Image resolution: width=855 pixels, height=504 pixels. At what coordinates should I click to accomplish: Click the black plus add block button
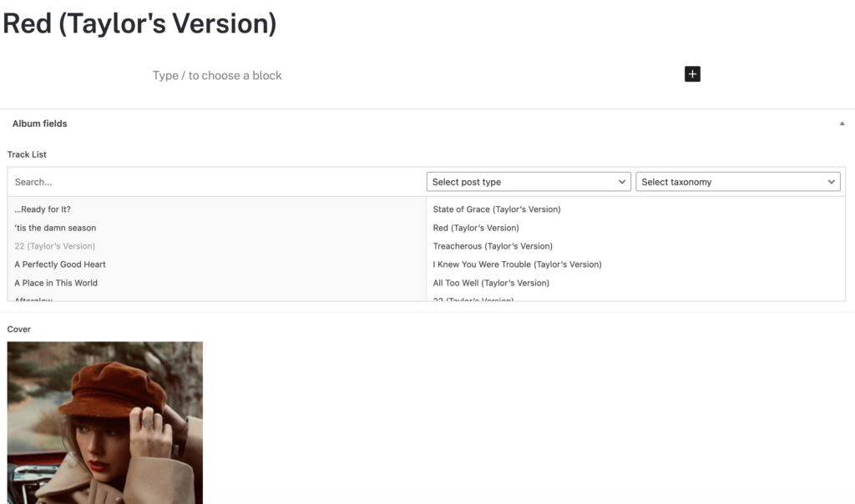[x=692, y=74]
